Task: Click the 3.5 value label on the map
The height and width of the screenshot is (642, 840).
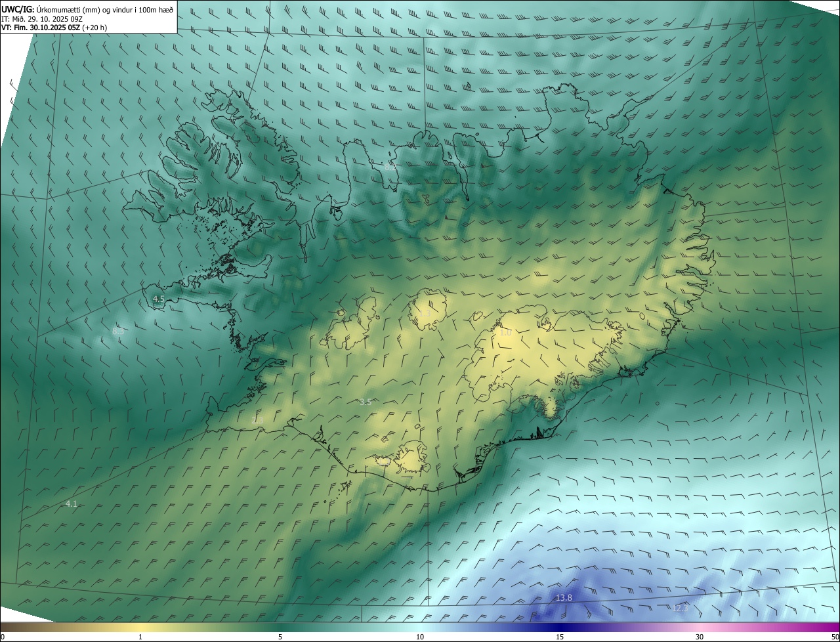Action: [366, 402]
